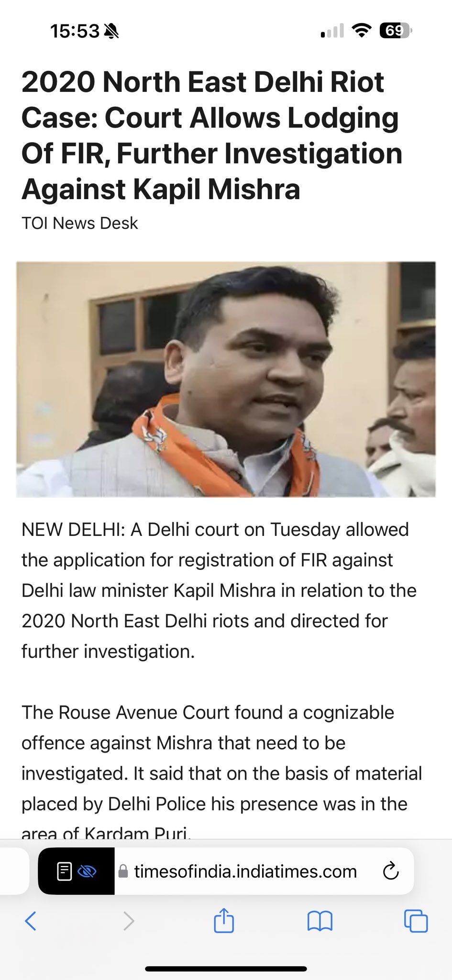Tap the Safari forward arrow

point(128,920)
